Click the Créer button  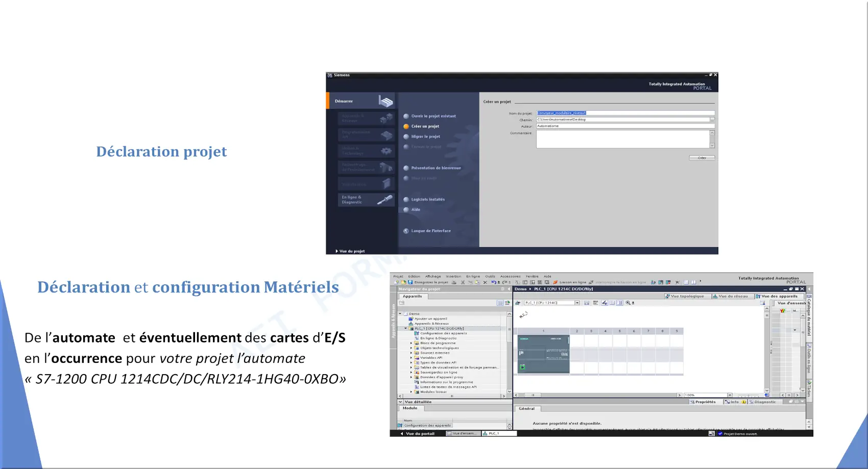[702, 158]
